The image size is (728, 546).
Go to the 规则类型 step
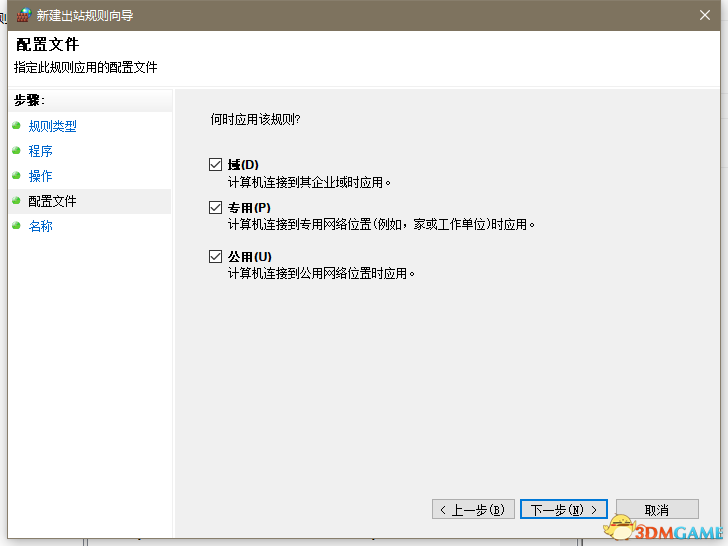[52, 126]
